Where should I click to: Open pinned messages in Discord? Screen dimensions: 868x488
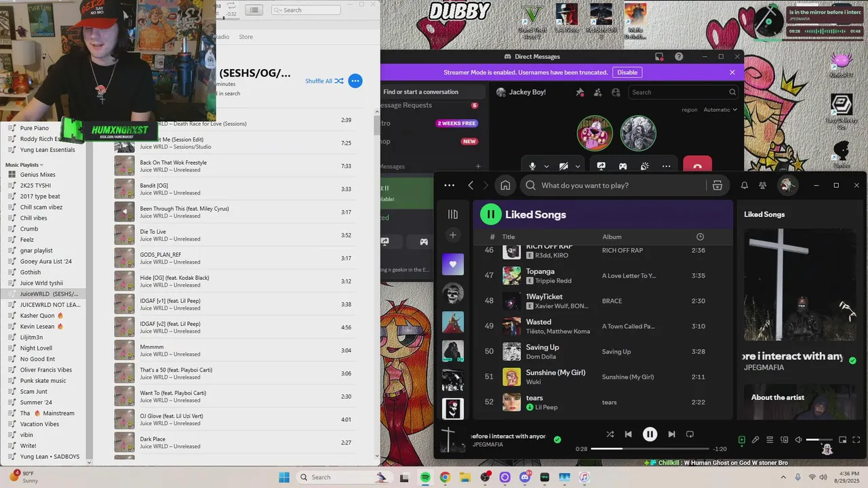[x=580, y=92]
